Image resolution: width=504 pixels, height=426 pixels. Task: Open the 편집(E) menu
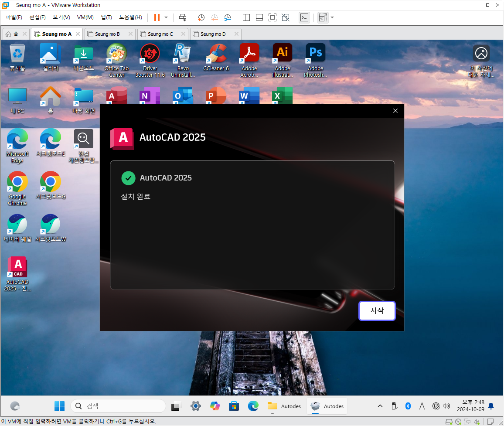click(37, 17)
